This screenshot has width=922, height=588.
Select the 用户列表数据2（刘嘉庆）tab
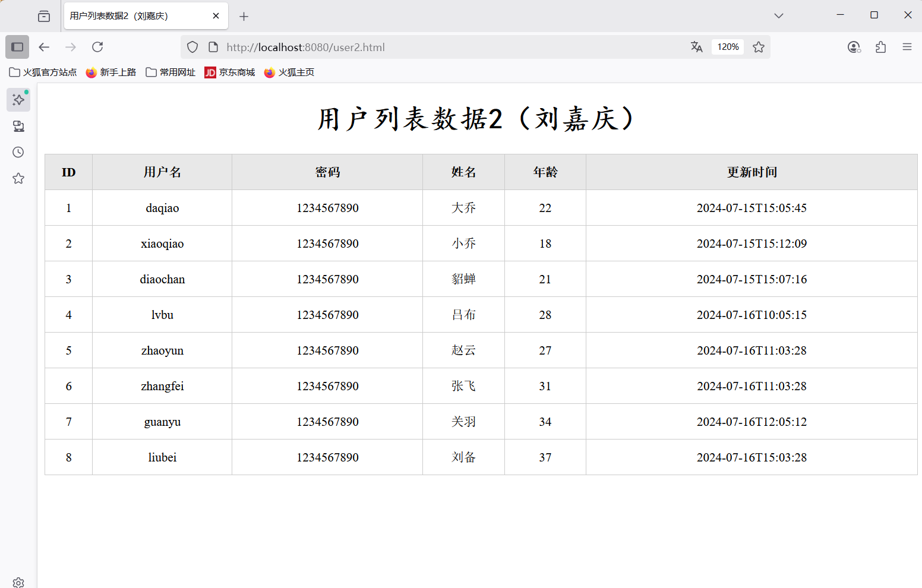tap(146, 16)
